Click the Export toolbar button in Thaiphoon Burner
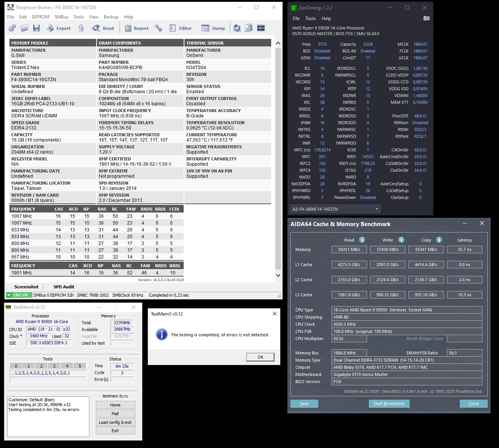Viewport: 499px width, 448px height. [x=59, y=28]
